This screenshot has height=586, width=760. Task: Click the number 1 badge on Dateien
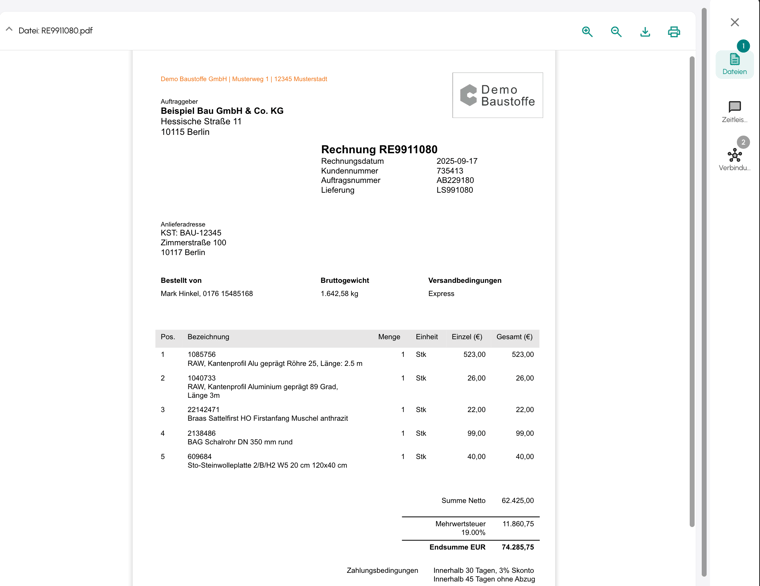743,46
